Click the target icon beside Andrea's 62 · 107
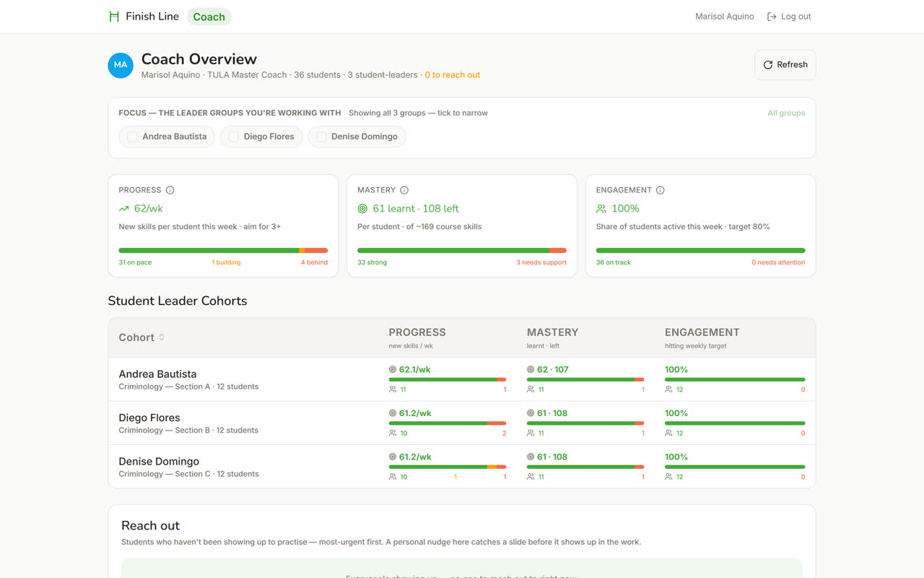The image size is (924, 578). [x=531, y=369]
